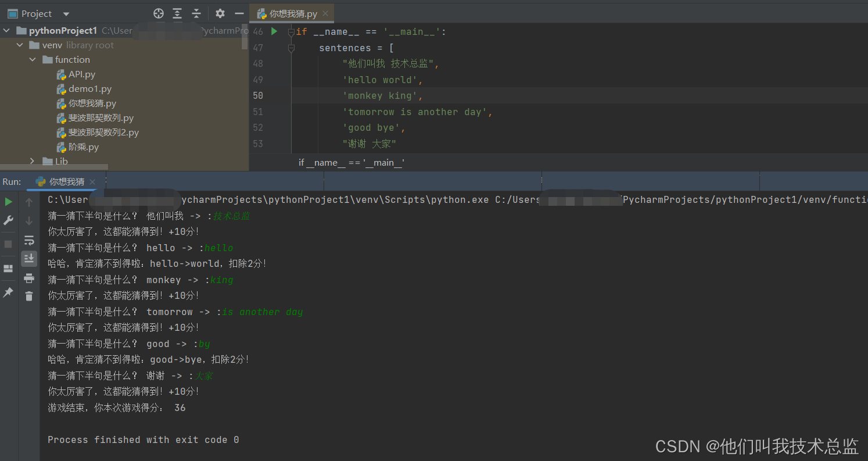Image resolution: width=868 pixels, height=461 pixels.
Task: Collapse the pythonProject1 root folder
Action: [x=7, y=31]
